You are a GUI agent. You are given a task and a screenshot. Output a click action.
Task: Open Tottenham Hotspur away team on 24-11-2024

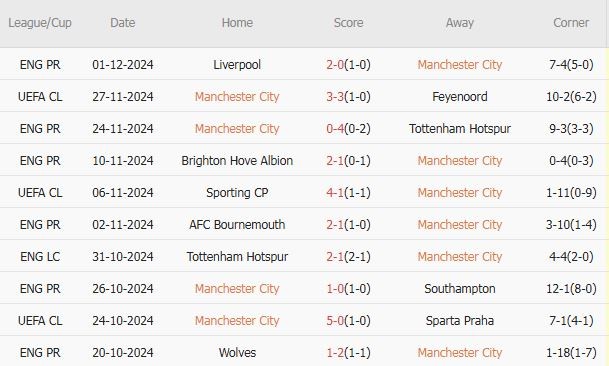pos(460,129)
